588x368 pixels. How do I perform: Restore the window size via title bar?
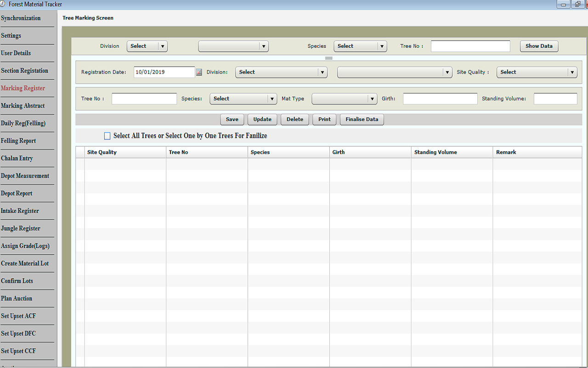pyautogui.click(x=578, y=4)
